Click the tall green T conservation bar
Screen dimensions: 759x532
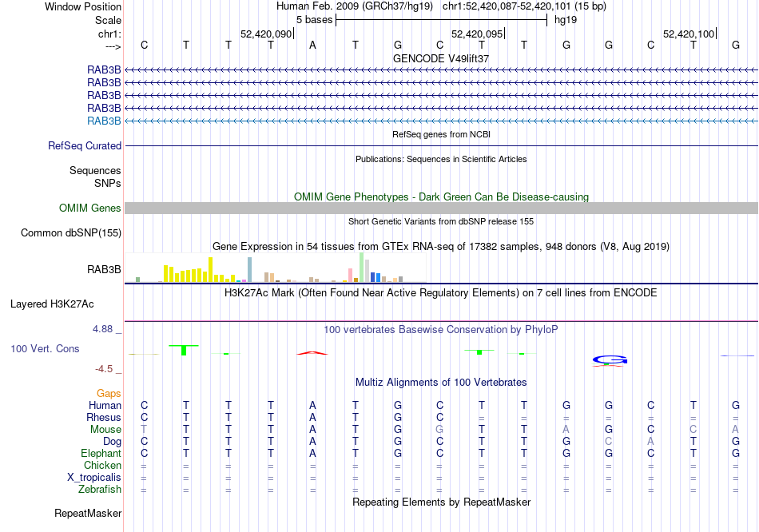point(184,350)
